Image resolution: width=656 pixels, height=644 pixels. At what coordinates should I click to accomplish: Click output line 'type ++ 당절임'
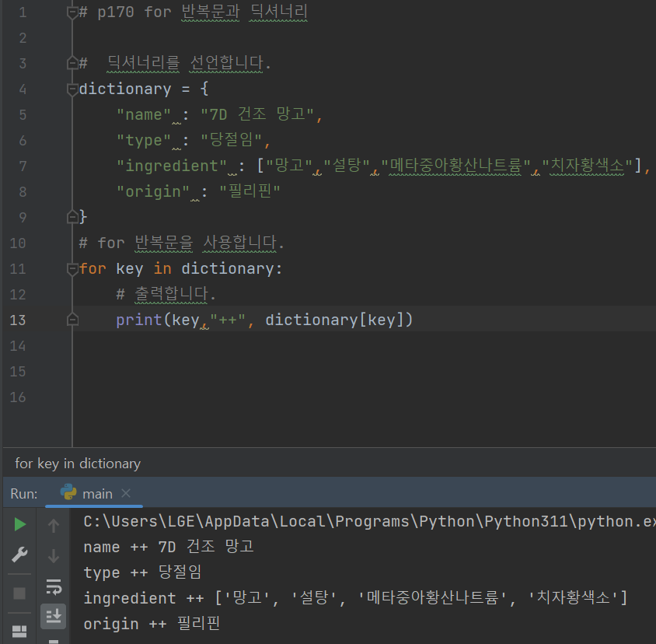pos(143,572)
